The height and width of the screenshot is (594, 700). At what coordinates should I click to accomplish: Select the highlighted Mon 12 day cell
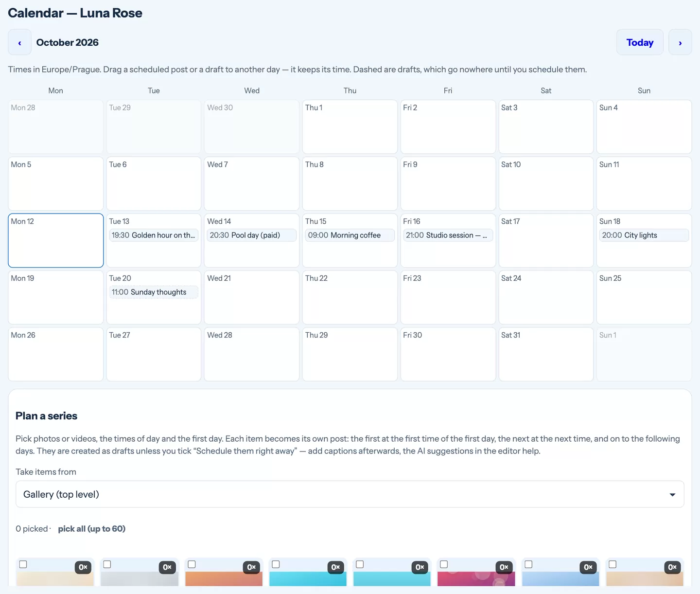pos(56,240)
